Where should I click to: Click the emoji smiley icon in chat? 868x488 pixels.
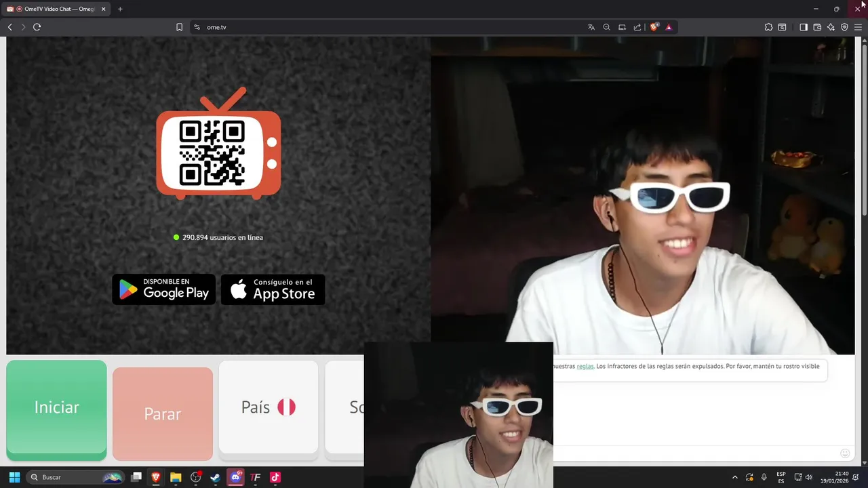click(x=845, y=453)
